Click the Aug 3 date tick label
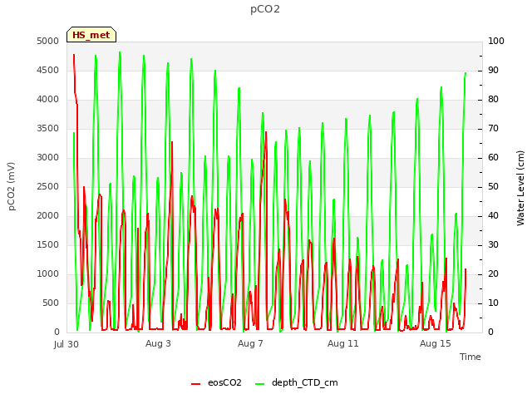This screenshot has height=399, width=532. [158, 343]
